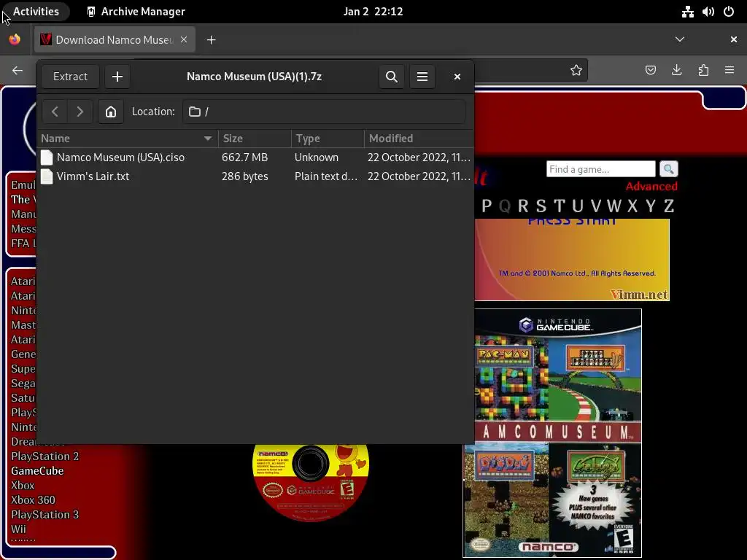Screen dimensions: 747x560
Task: Browse games starting with letter U
Action: 578,206
